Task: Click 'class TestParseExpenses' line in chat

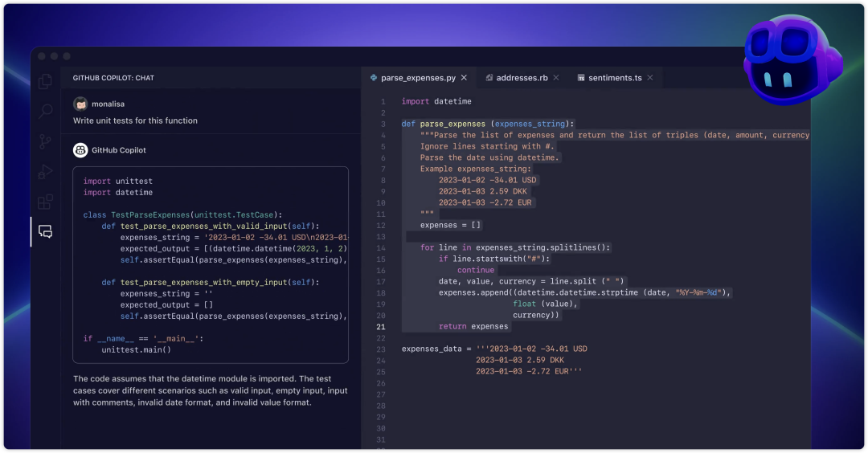Action: (182, 214)
